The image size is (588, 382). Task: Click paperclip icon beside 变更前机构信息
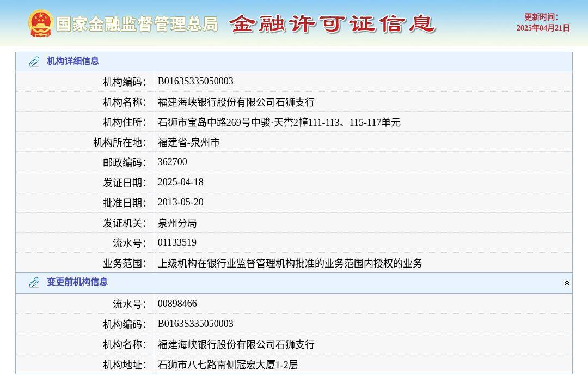(x=34, y=282)
